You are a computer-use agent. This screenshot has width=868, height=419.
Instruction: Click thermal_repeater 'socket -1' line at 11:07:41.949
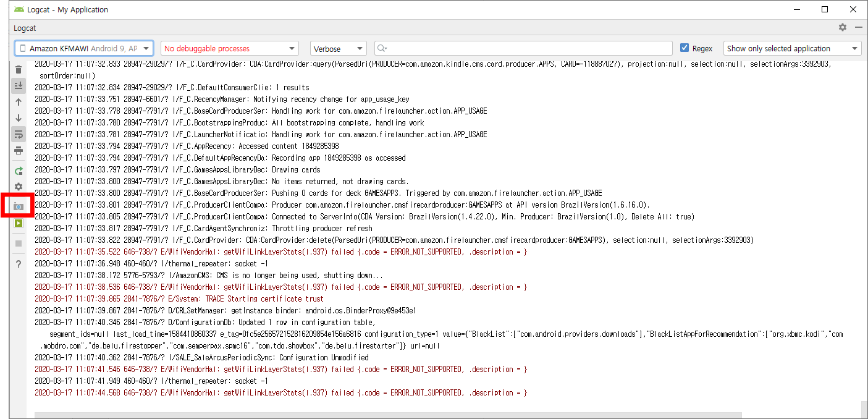(151, 381)
